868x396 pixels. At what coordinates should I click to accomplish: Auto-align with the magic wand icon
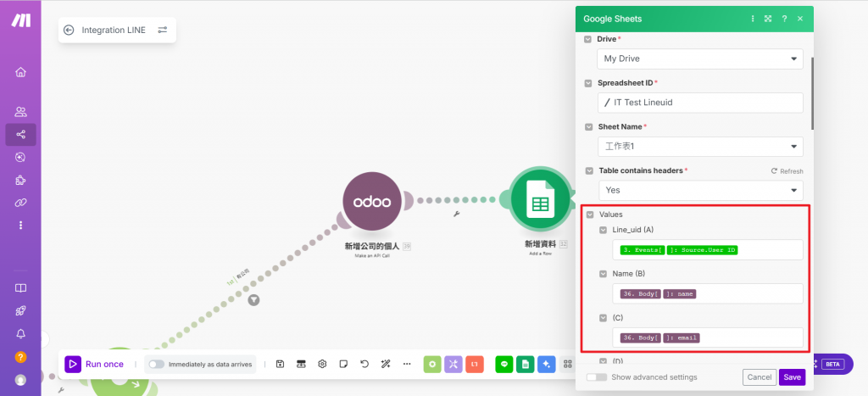pyautogui.click(x=386, y=364)
